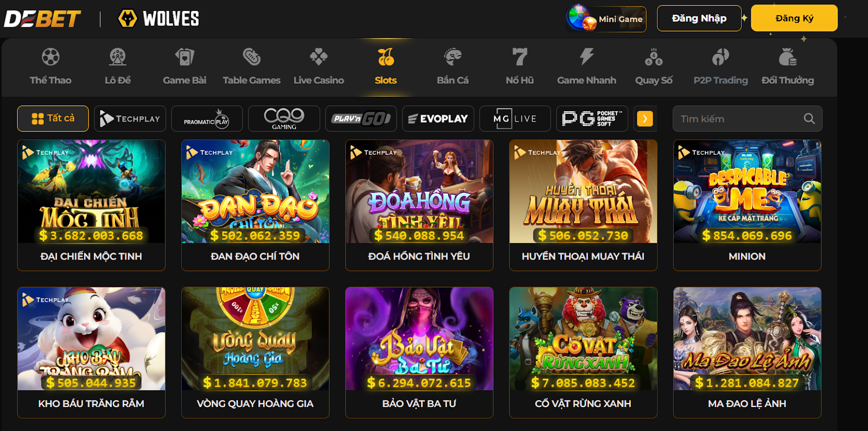Screen dimensions: 868x431
Task: Type in the Tìm kiếm search field
Action: click(738, 119)
